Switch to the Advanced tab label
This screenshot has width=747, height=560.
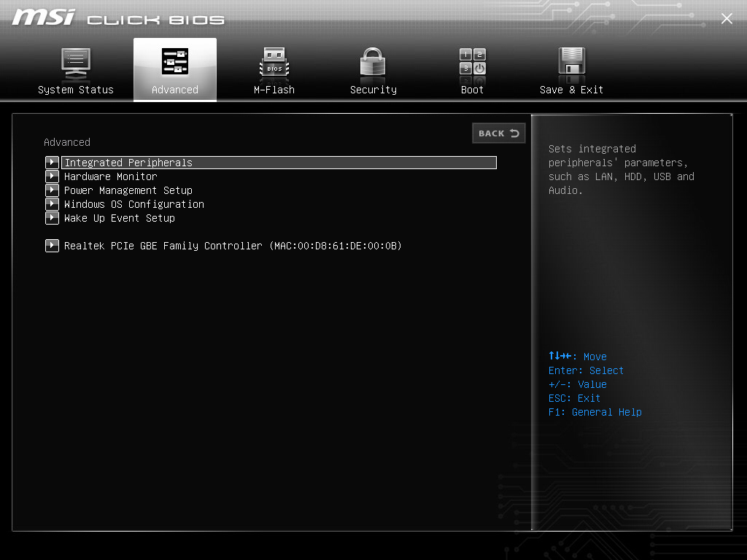point(175,90)
